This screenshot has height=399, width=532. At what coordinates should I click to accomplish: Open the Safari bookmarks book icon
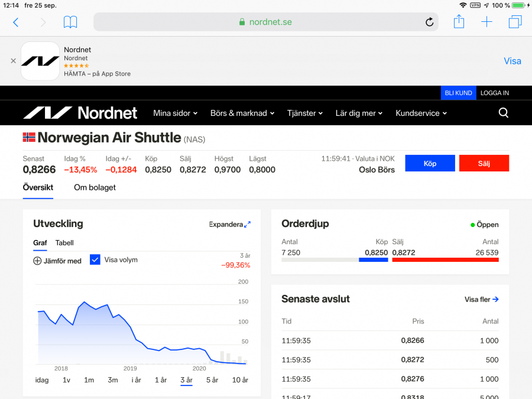[70, 22]
